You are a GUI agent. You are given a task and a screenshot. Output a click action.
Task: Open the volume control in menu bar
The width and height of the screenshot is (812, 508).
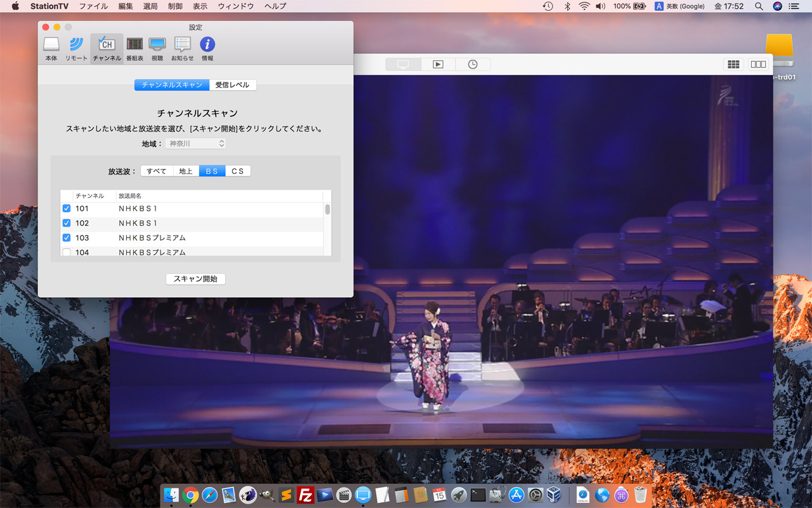point(600,6)
